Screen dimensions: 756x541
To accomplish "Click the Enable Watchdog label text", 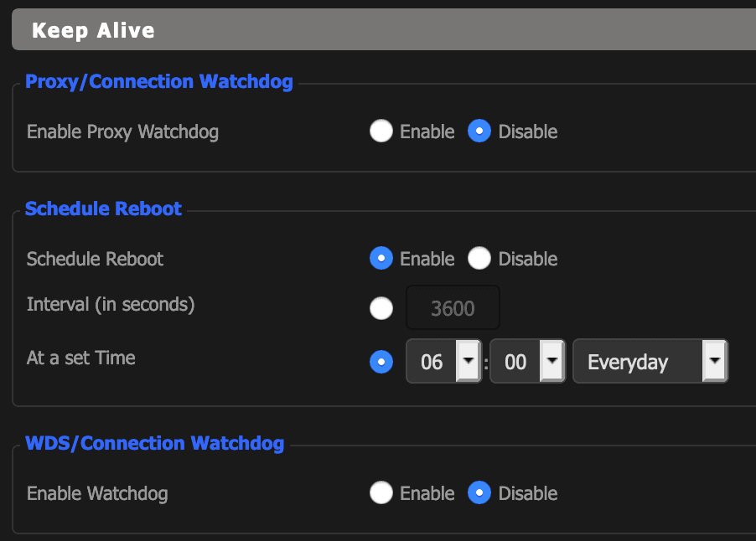I will coord(97,494).
